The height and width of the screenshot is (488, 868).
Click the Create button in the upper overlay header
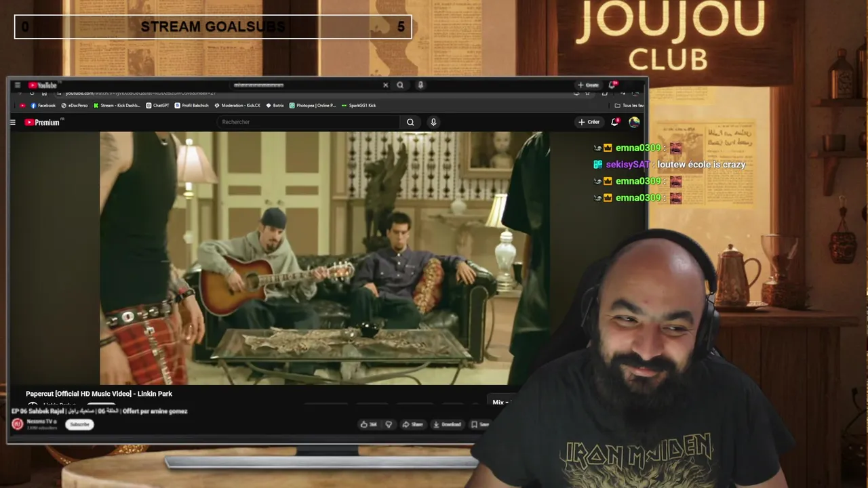tap(588, 85)
